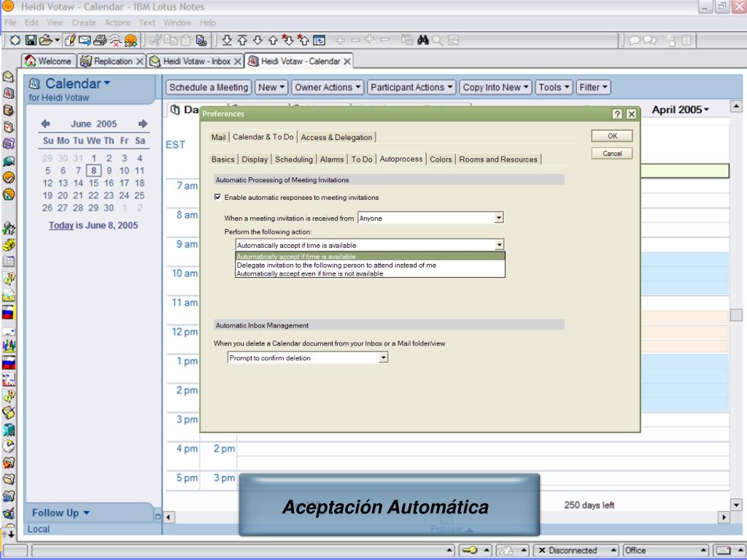Select highlighted 'Automatically accept if time is available' option
The image size is (747, 560).
(370, 256)
